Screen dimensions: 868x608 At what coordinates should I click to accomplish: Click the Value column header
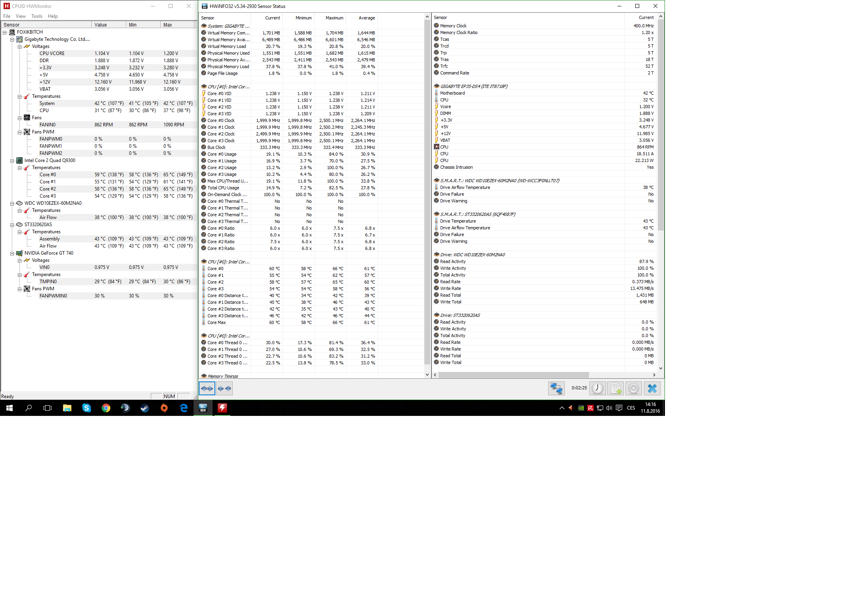[101, 25]
